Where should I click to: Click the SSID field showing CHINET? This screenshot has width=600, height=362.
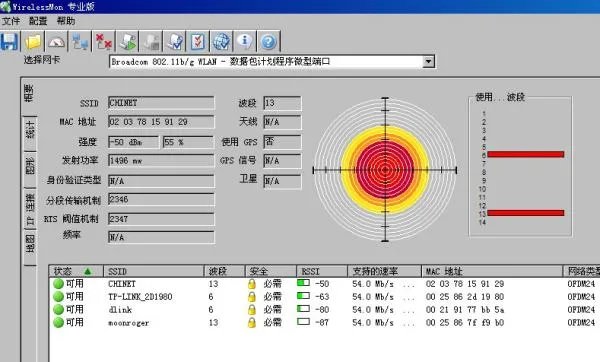point(161,103)
